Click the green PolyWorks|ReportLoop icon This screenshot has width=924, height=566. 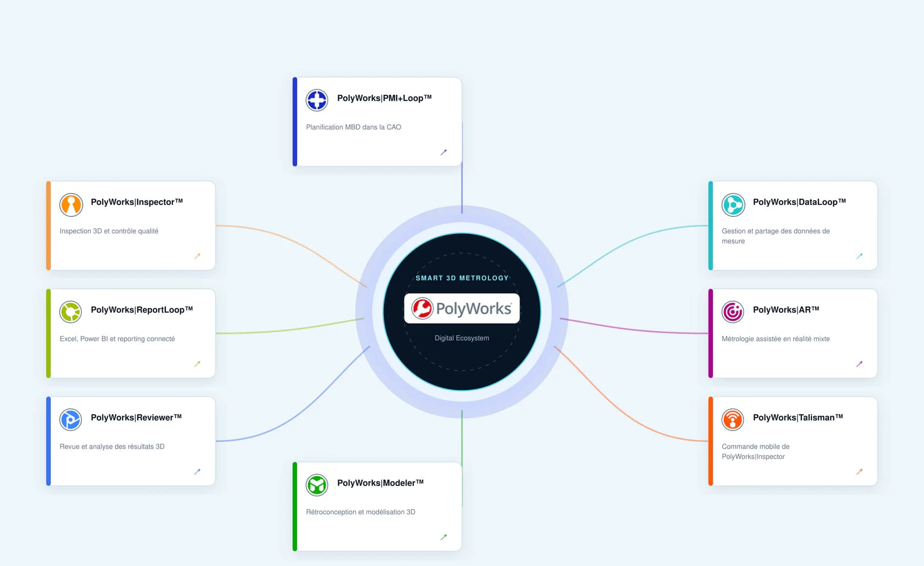click(71, 312)
